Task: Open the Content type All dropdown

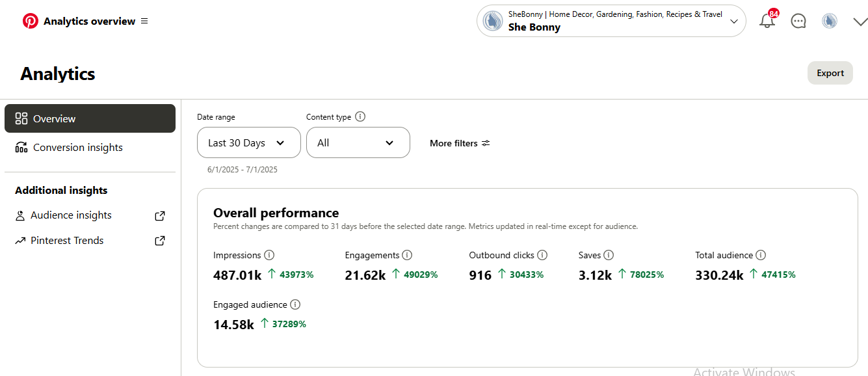Action: (x=358, y=142)
